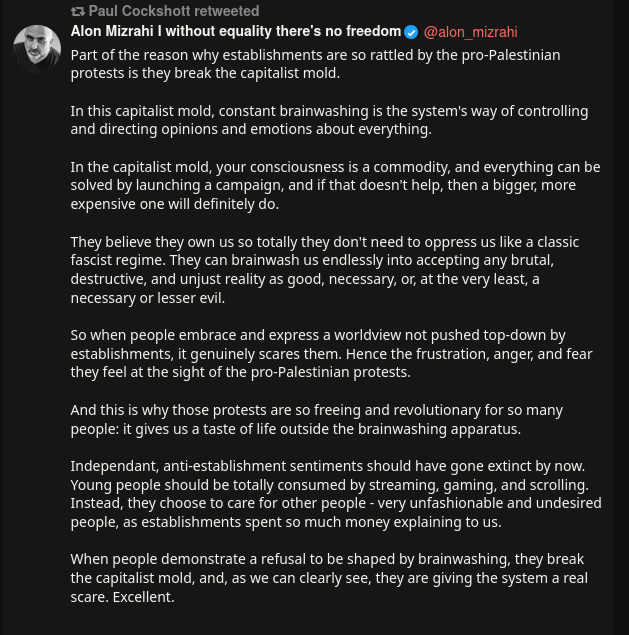Click the paragraph starting "They believe they own us"
Screen dimensions: 629x635
(325, 270)
